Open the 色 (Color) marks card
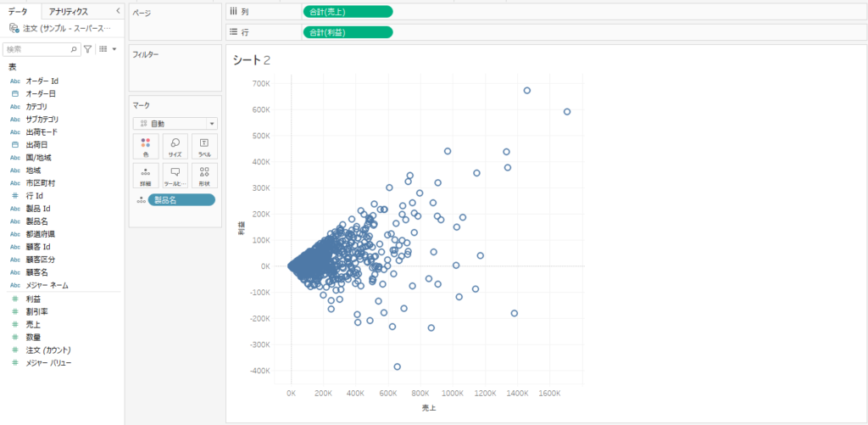868x425 pixels. coord(146,146)
